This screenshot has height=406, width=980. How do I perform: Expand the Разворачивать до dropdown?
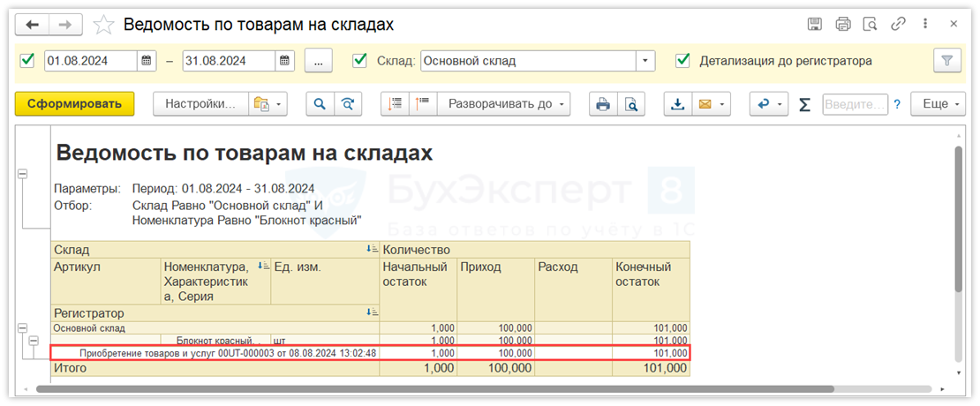pyautogui.click(x=503, y=104)
